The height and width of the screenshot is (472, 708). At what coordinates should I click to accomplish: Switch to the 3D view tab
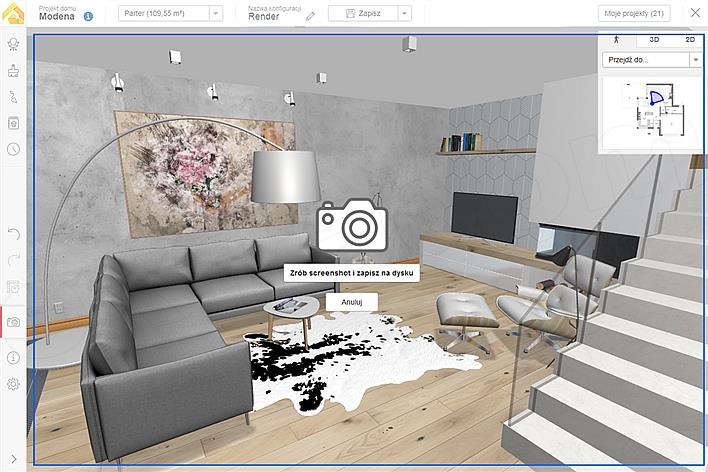point(653,39)
